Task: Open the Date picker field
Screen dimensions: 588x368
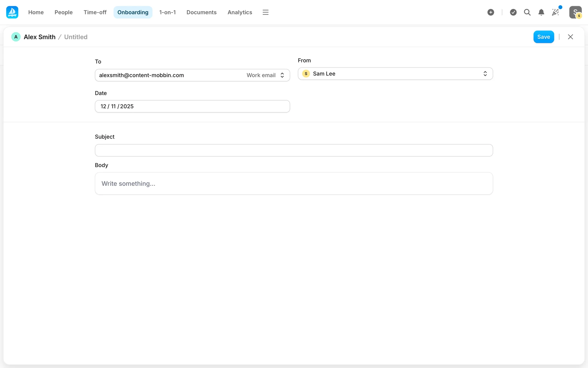Action: (x=192, y=106)
